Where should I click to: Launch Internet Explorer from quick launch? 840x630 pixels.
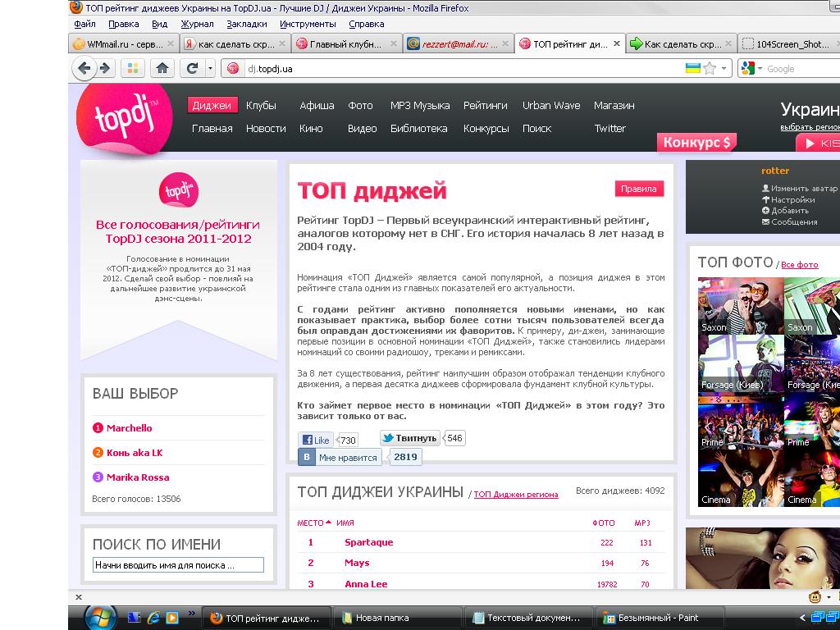(153, 618)
